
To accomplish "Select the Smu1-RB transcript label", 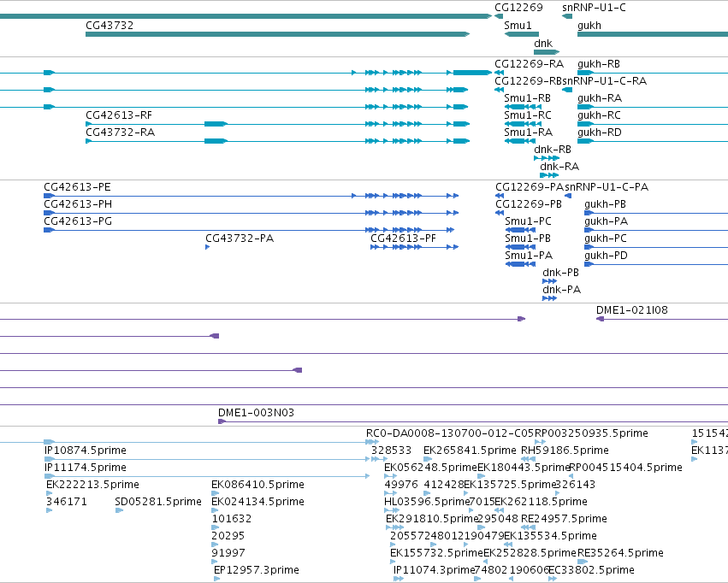I will [x=528, y=98].
